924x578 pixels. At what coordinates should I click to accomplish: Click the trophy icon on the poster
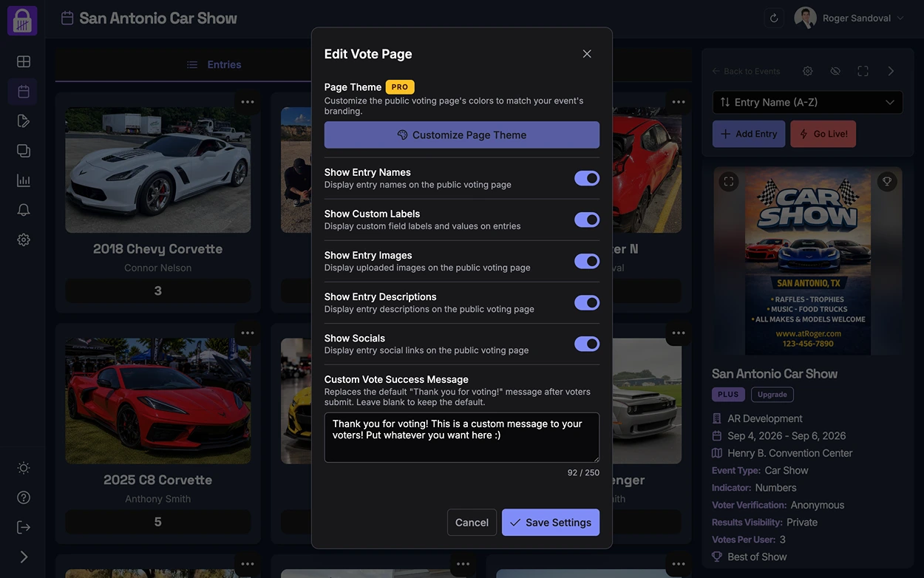pyautogui.click(x=887, y=181)
